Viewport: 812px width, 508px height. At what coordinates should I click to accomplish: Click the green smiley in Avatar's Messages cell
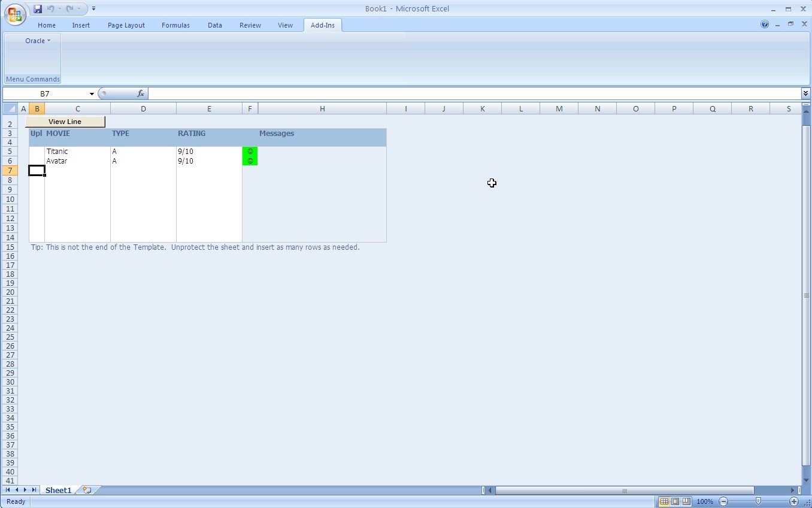[x=250, y=161]
